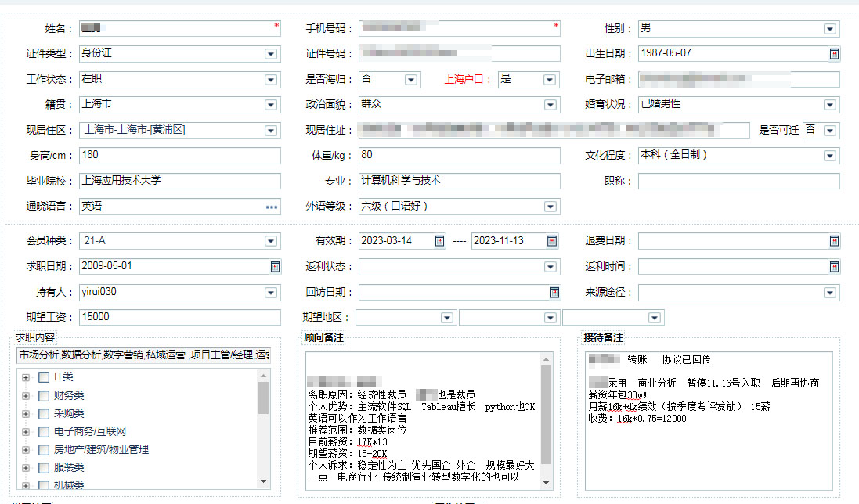Tick the IT类 checkbox
The width and height of the screenshot is (859, 504).
44,377
